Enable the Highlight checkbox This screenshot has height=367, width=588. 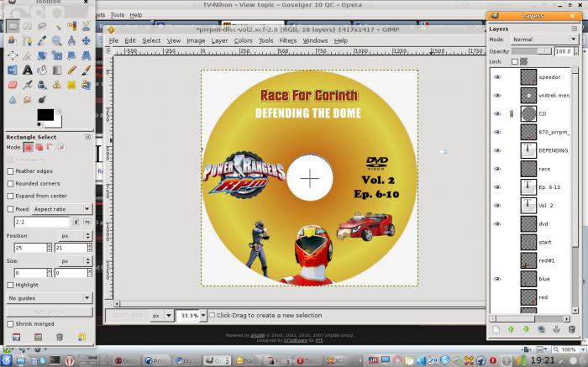(x=10, y=285)
